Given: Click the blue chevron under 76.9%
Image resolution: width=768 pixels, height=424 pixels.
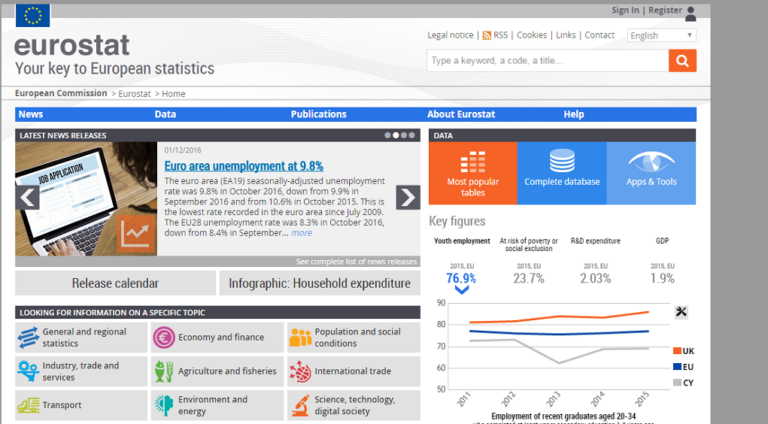Looking at the screenshot, I should click(x=461, y=290).
